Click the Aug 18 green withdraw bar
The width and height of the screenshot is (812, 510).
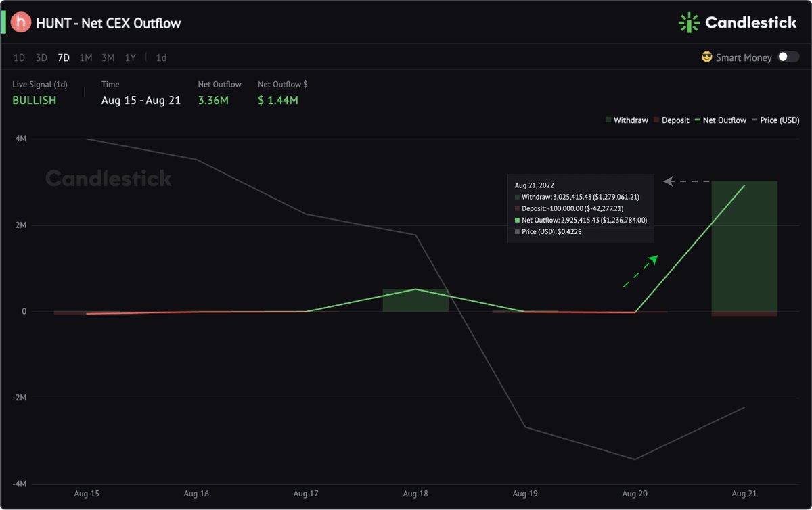point(415,300)
